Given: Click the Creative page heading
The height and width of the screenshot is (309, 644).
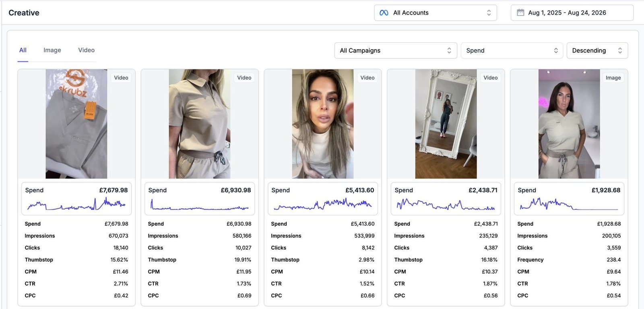Looking at the screenshot, I should pos(24,13).
